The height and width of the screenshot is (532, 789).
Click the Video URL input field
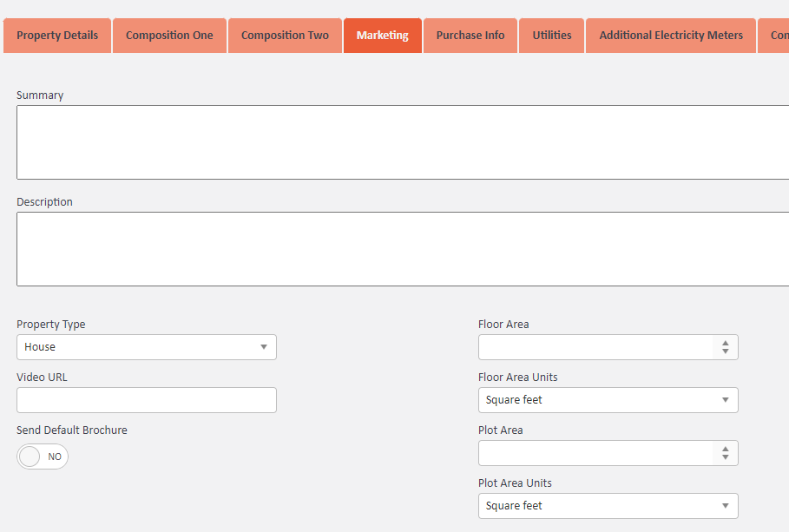[147, 400]
